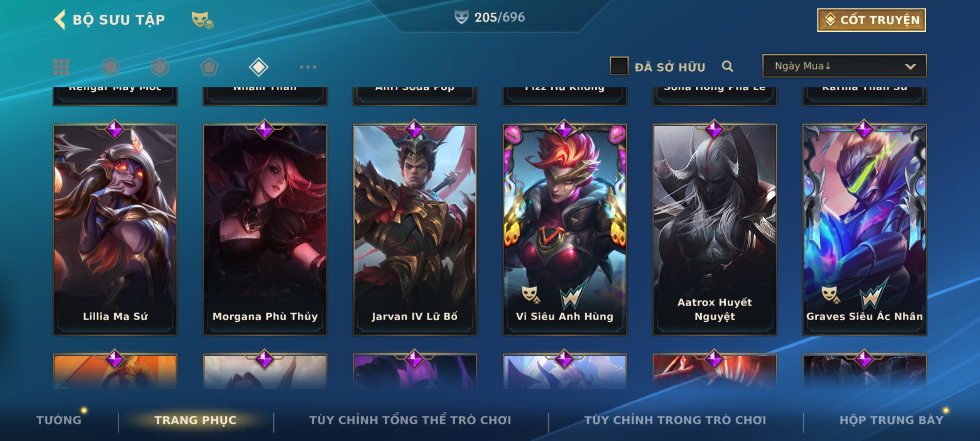Switch to the Tướng tab
The width and height of the screenshot is (980, 441).
[59, 420]
